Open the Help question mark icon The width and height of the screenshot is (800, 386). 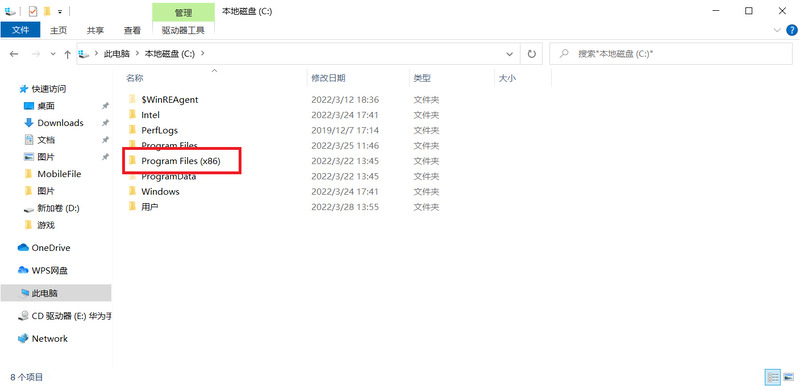click(792, 30)
